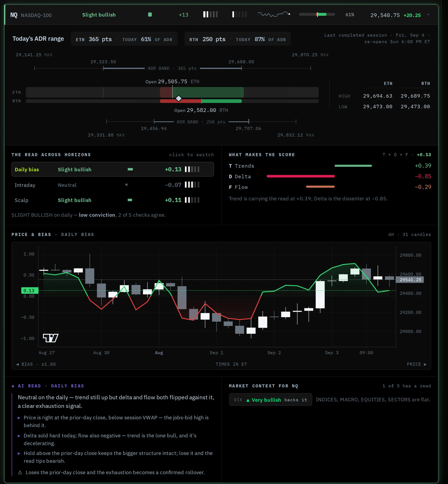Click the Delta red score bar
Viewport: 448px width, 484px height.
click(x=301, y=176)
